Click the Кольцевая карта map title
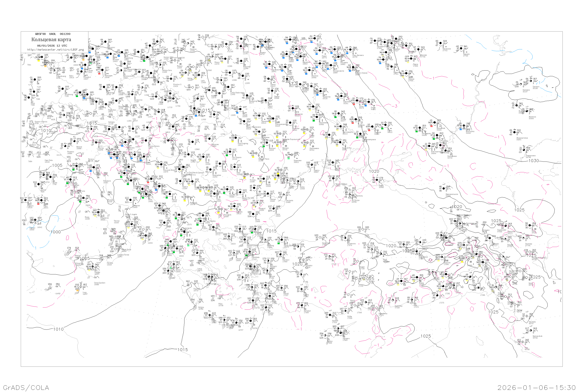Image resolution: width=588 pixels, height=392 pixels. pyautogui.click(x=51, y=40)
